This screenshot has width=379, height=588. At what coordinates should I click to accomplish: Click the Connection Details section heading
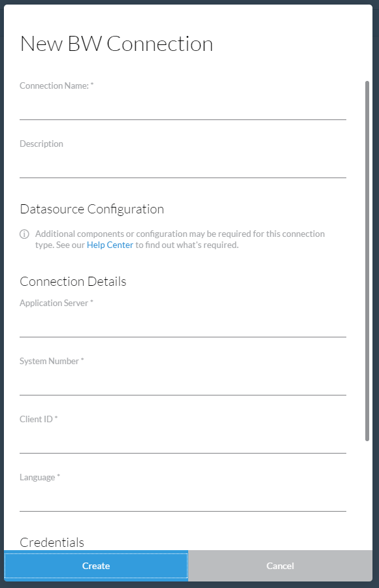tap(73, 281)
